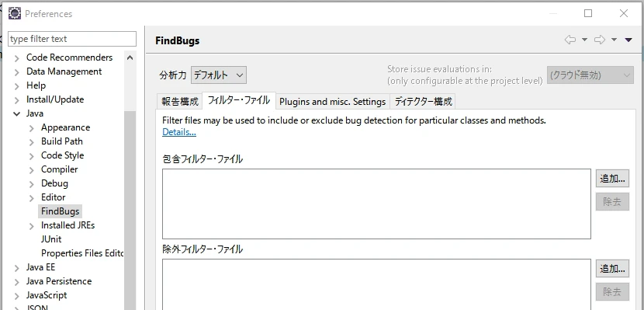Expand the Compiler node
644x310 pixels.
click(32, 170)
